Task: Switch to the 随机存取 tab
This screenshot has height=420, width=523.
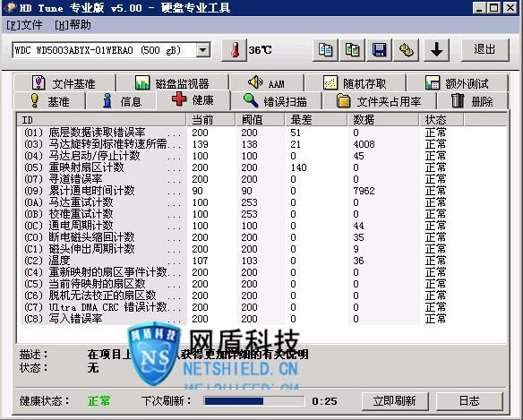Action: 355,83
